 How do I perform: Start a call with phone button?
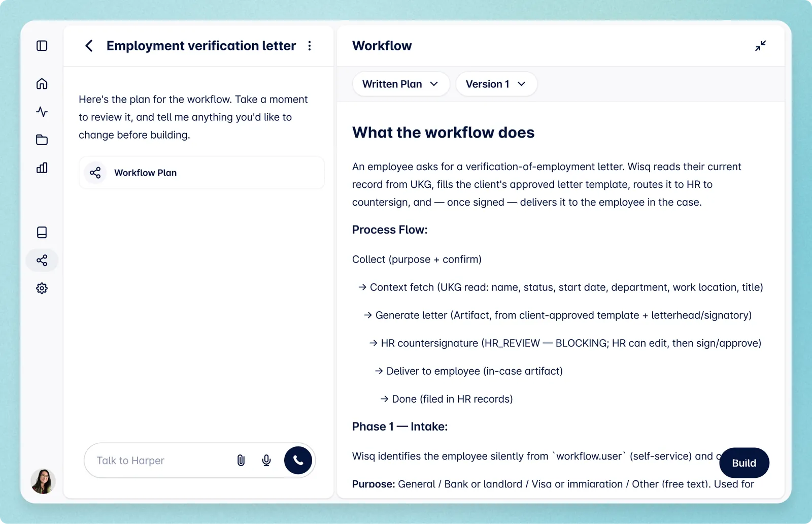298,461
